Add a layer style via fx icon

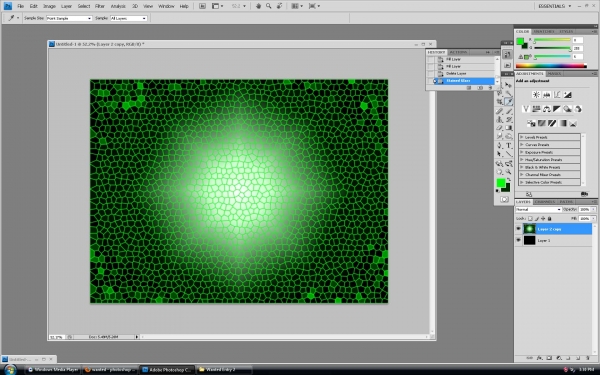coord(540,358)
